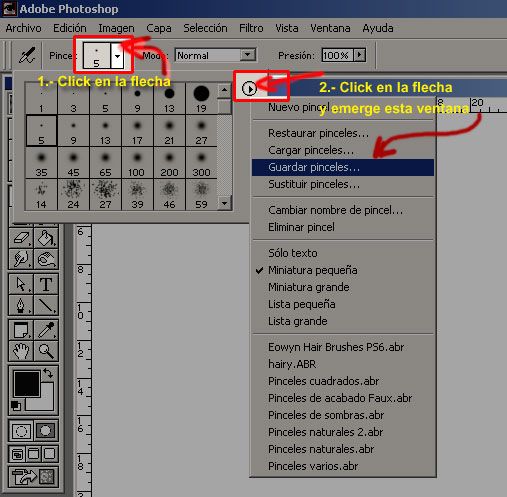Select the Type tool
Image resolution: width=507 pixels, height=497 pixels.
46,284
